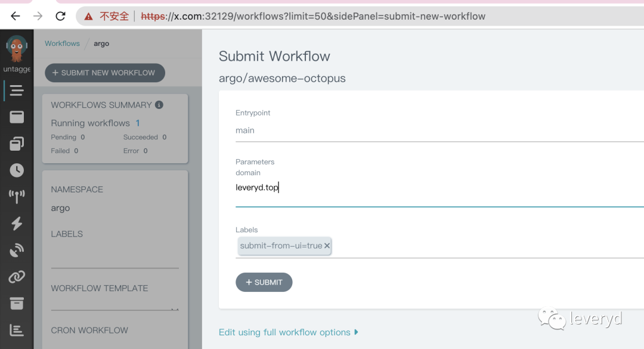Image resolution: width=644 pixels, height=349 pixels.
Task: Open Workflow Event Bindings link icon
Action: [x=17, y=277]
